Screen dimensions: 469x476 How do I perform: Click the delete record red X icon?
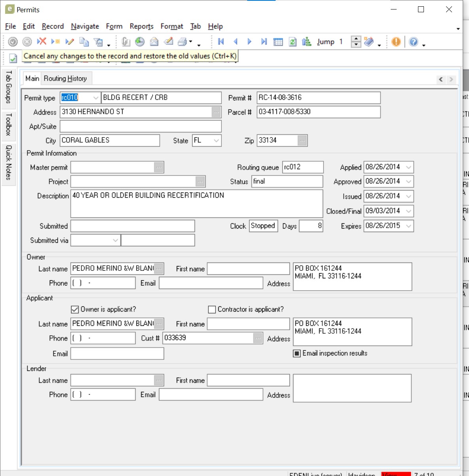[x=42, y=42]
